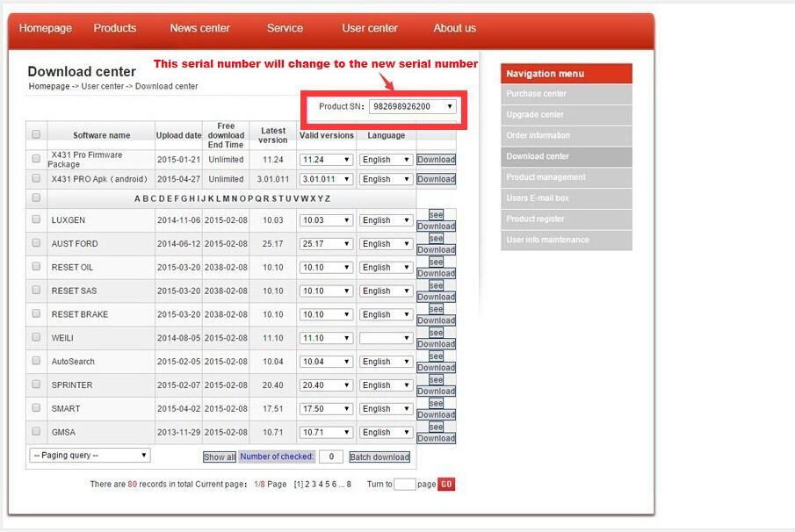Open valid versions dropdown for AUST FORD
Viewport: 795px width, 532px height.
[326, 244]
